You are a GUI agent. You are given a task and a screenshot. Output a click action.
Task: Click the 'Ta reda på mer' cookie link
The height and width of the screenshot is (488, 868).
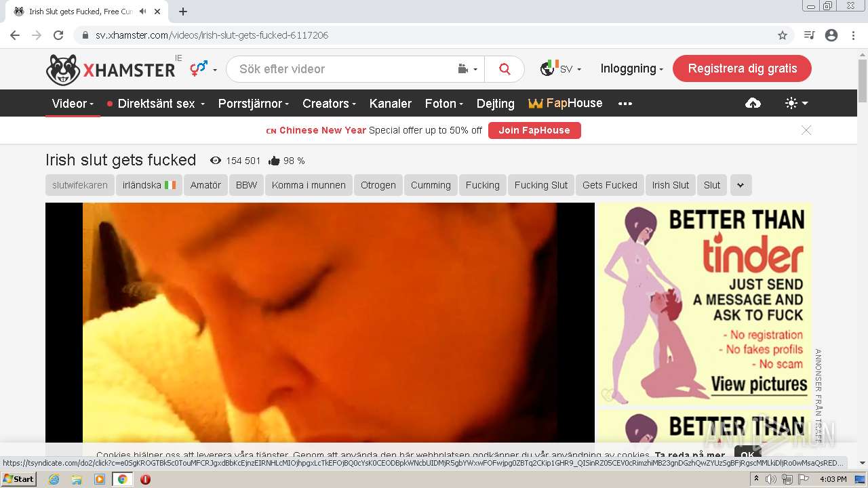pos(690,455)
